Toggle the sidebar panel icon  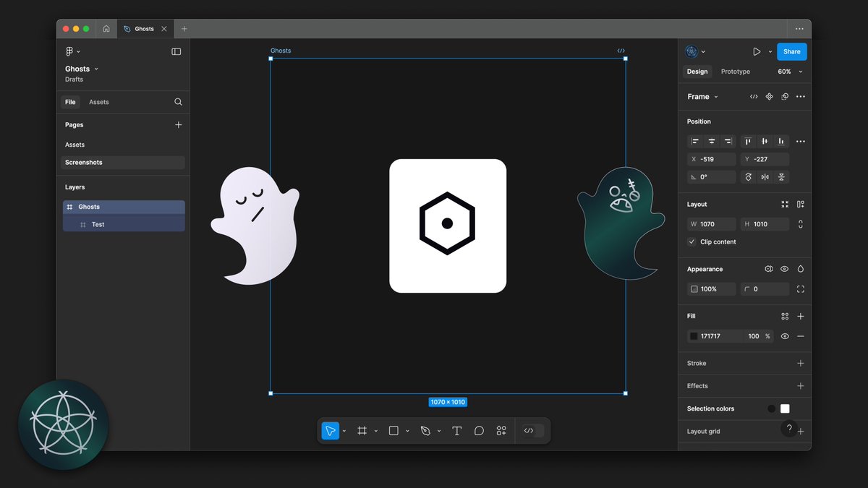coord(176,51)
